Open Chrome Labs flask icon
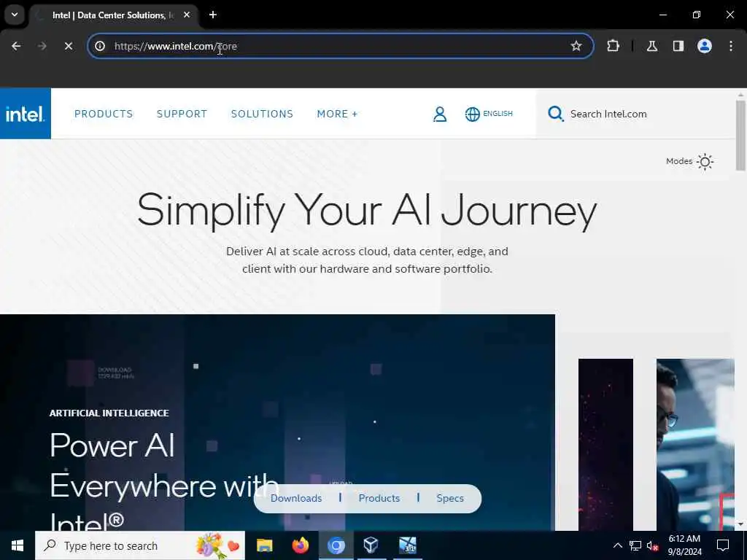The width and height of the screenshot is (747, 560). click(652, 46)
